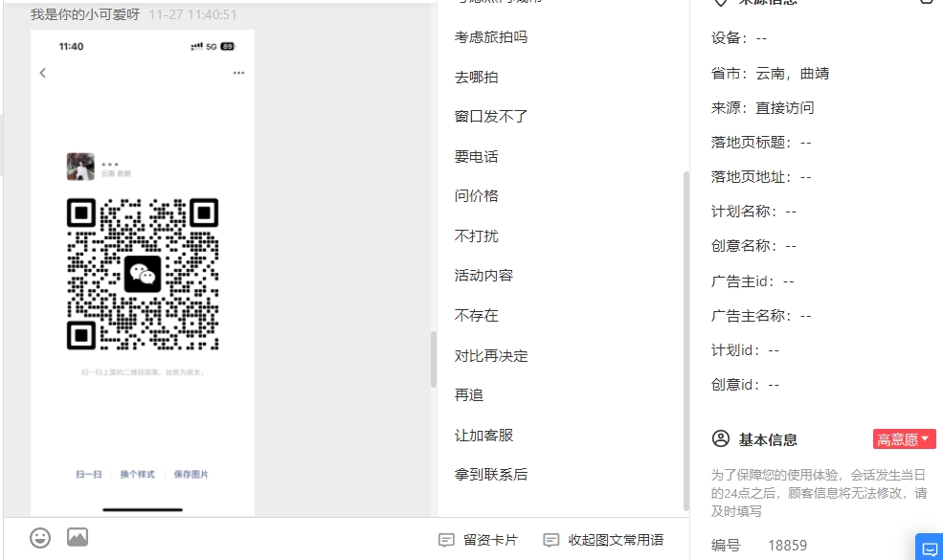Image resolution: width=943 pixels, height=560 pixels.
Task: Pick the 要电话 quick reply
Action: tap(477, 157)
